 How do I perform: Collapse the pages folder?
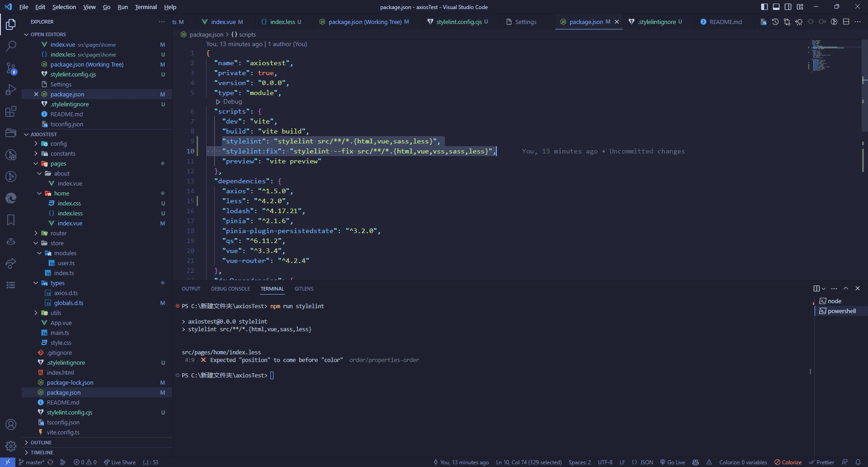point(58,163)
